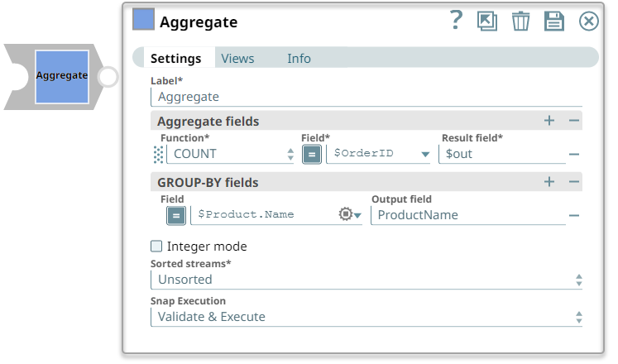Delete the ProductName GROUP-BY row
618x364 pixels.
point(573,215)
